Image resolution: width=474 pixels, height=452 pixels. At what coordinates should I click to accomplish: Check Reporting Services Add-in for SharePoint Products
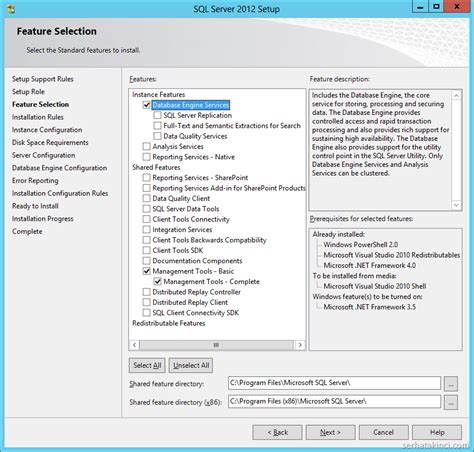tap(146, 188)
